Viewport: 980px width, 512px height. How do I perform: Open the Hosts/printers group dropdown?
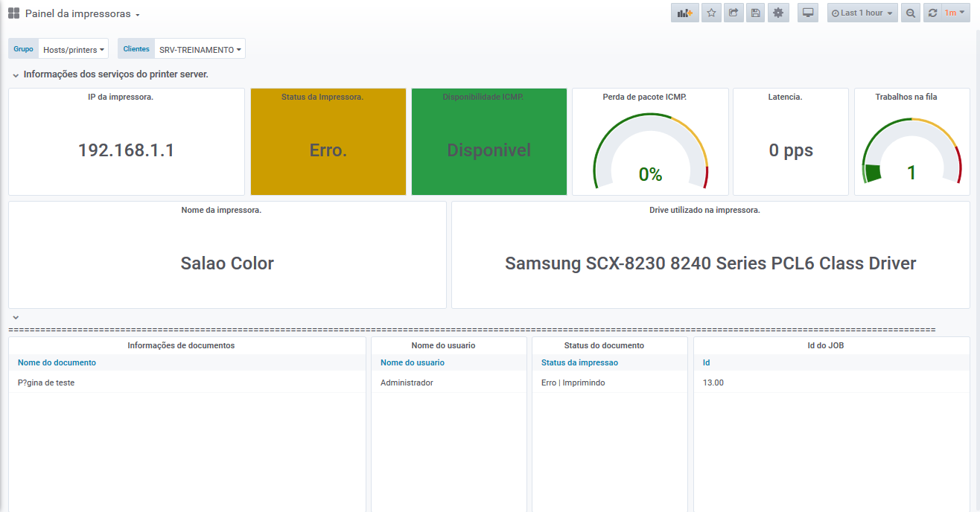coord(73,49)
